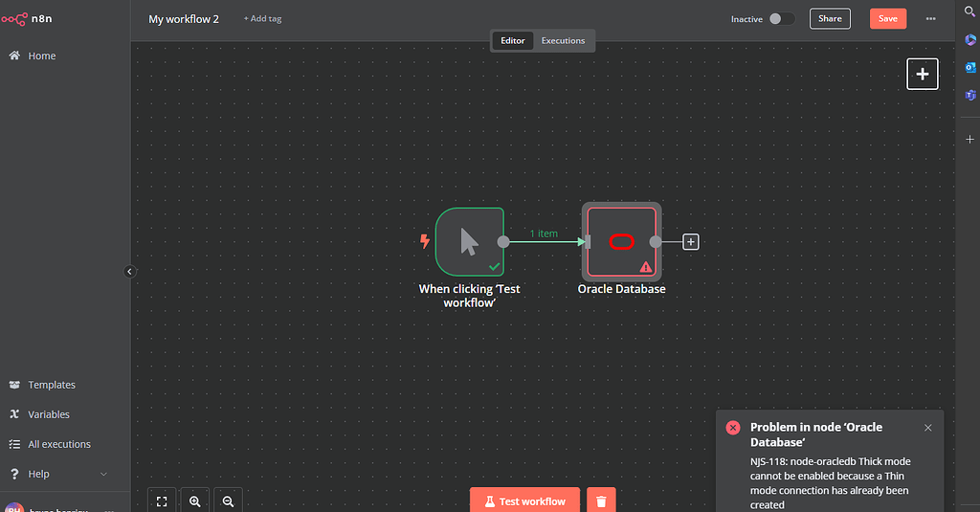Screen dimensions: 980x512
Task: Fit workflow to view icon
Action: pos(162,501)
